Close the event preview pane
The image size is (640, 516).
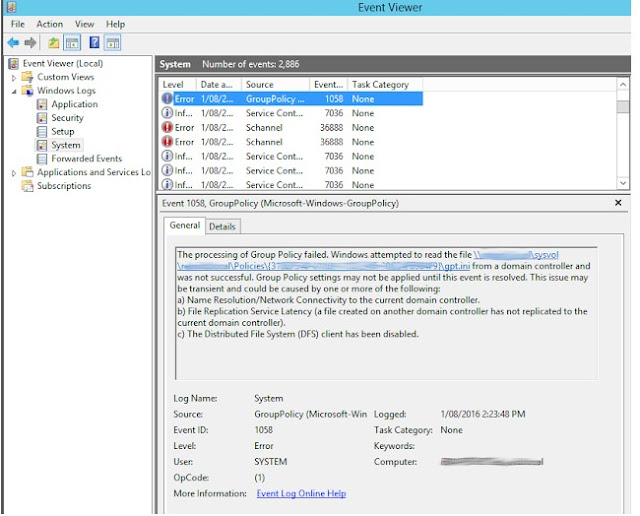click(x=617, y=203)
